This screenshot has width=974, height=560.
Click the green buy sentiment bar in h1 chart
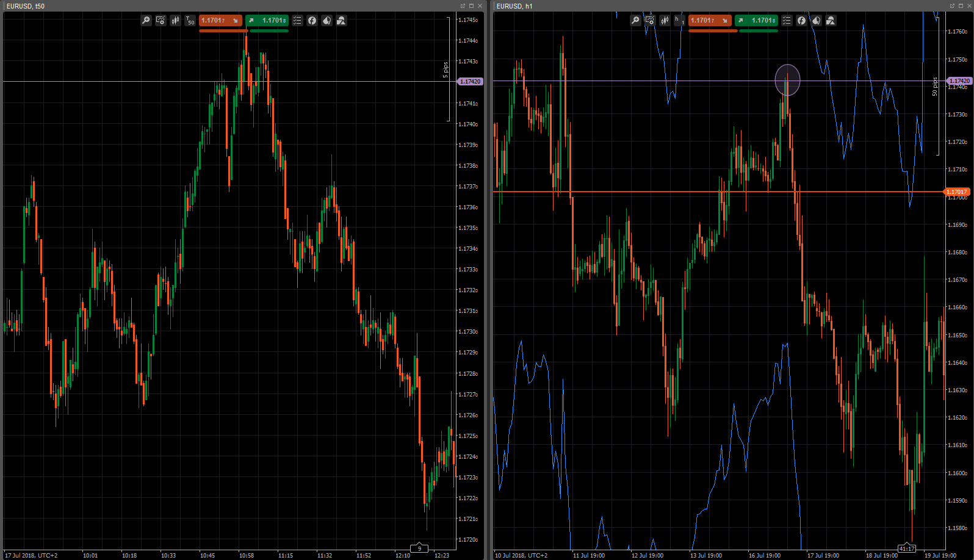tap(759, 31)
